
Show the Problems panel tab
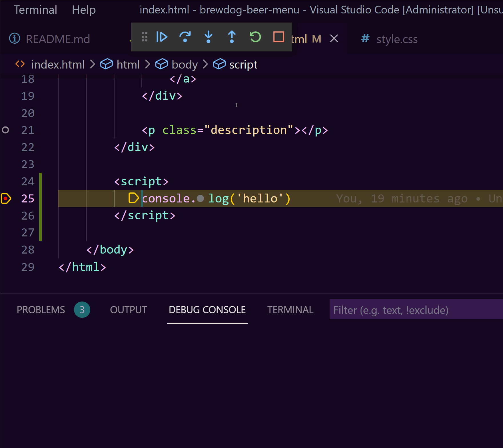pyautogui.click(x=41, y=310)
